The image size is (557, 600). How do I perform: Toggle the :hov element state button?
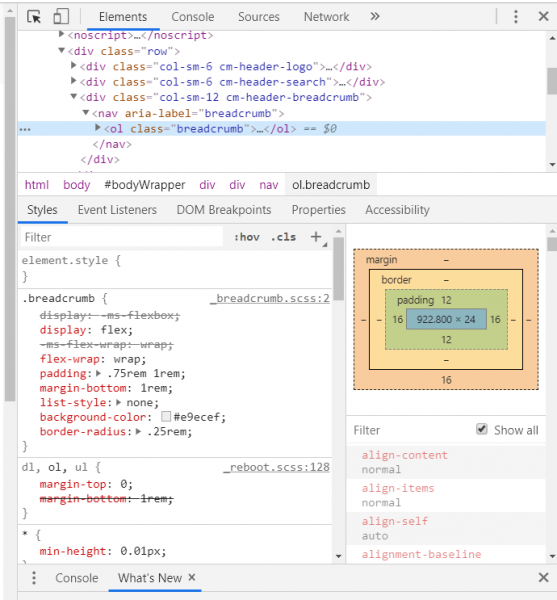click(x=247, y=237)
